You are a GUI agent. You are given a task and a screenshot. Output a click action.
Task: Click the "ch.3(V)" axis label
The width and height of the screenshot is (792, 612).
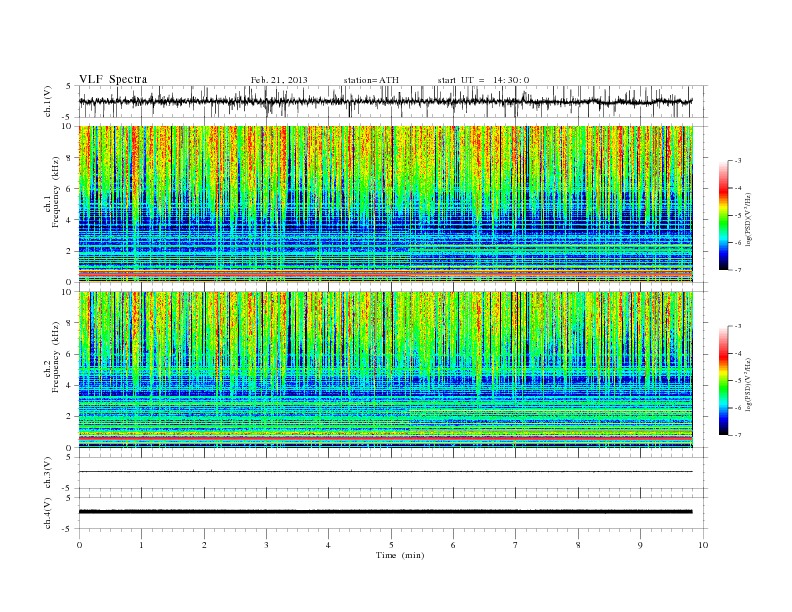click(47, 473)
